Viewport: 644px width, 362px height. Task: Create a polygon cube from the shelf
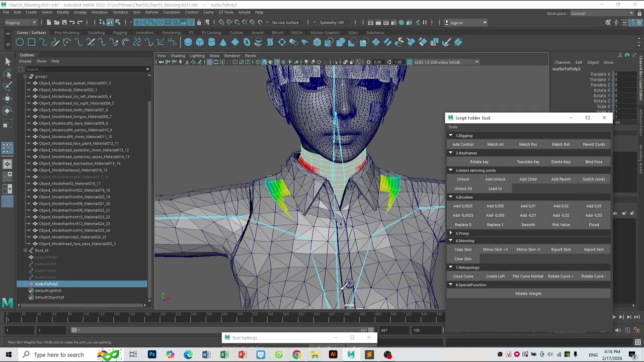tap(200, 42)
